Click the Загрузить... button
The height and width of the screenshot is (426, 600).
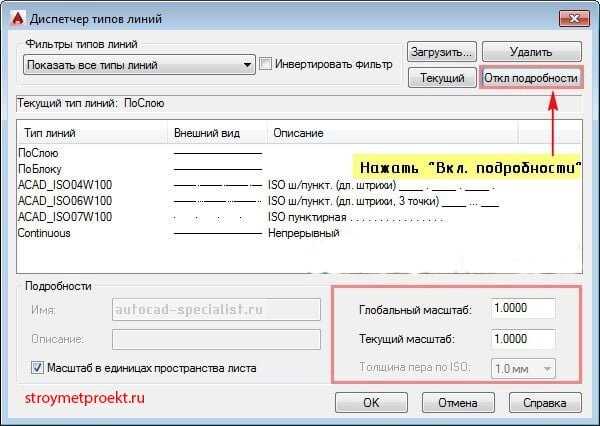point(442,52)
